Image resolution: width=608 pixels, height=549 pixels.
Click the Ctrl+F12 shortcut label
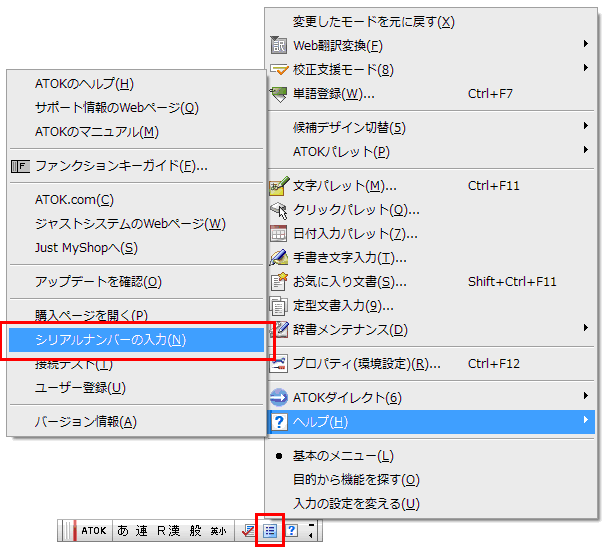pos(494,364)
